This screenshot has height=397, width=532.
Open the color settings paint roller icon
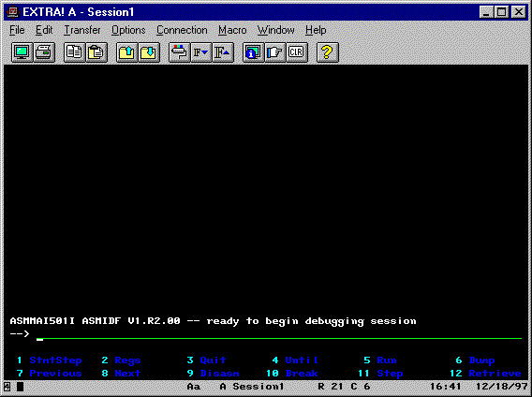coord(180,52)
